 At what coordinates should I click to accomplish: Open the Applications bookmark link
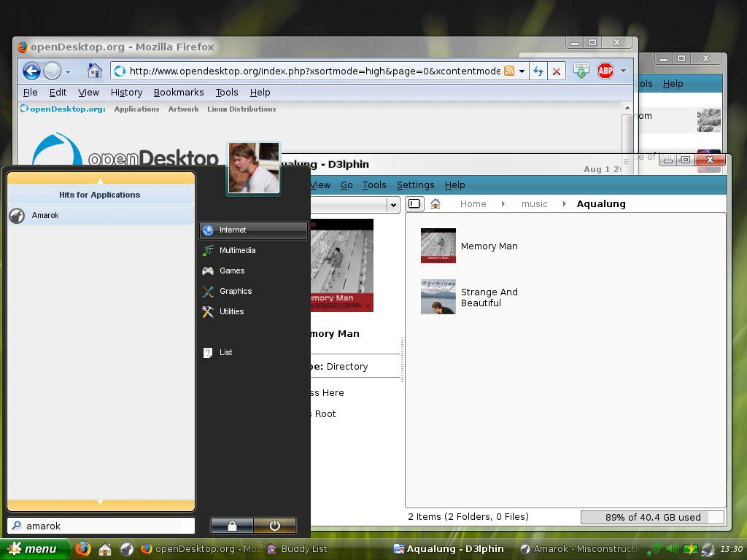click(x=136, y=109)
